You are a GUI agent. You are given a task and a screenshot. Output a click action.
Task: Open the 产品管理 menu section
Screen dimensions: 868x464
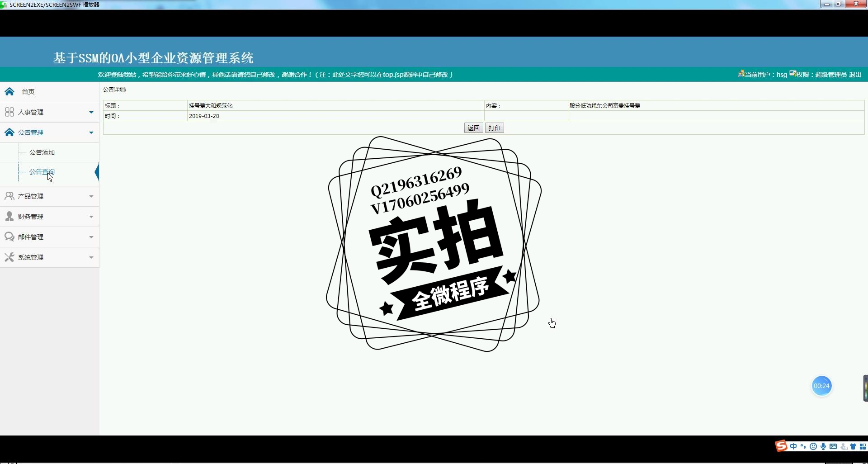(x=49, y=196)
